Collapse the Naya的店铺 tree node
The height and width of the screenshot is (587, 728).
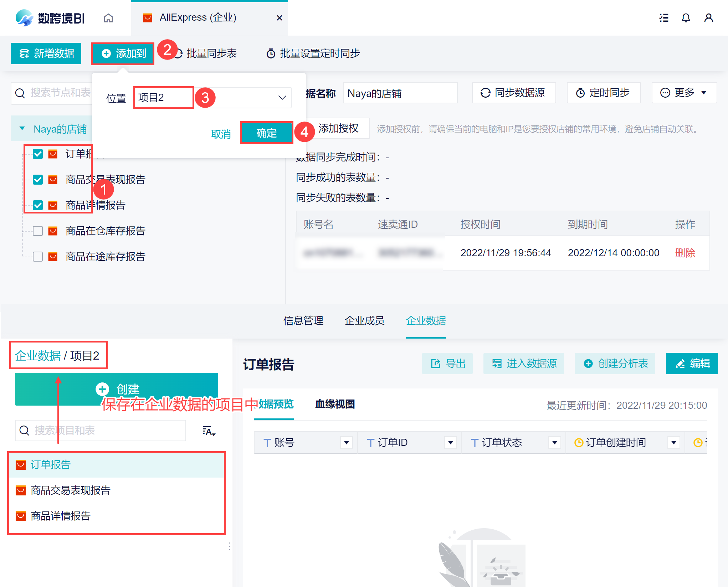coord(22,128)
